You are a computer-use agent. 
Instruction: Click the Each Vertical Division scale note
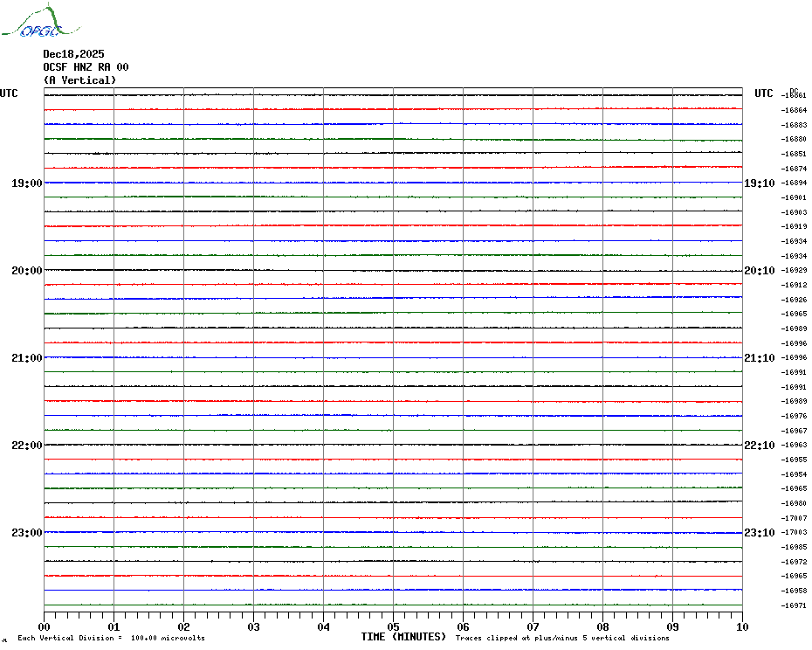[112, 638]
